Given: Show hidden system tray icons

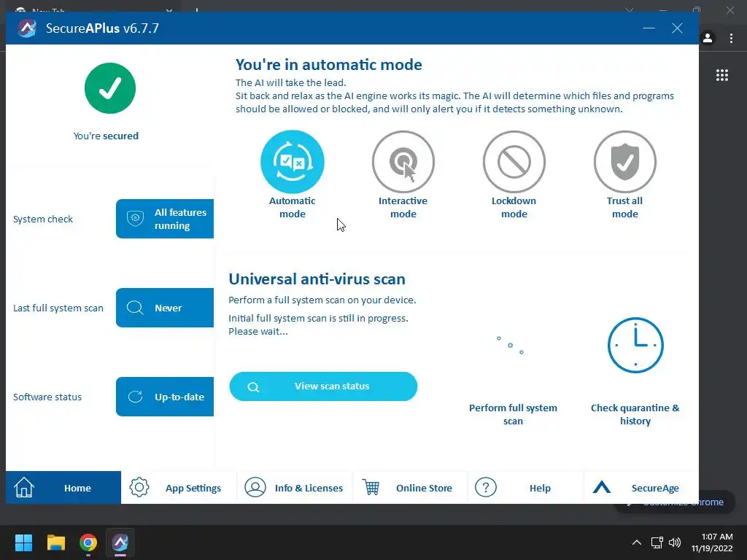Looking at the screenshot, I should [636, 542].
